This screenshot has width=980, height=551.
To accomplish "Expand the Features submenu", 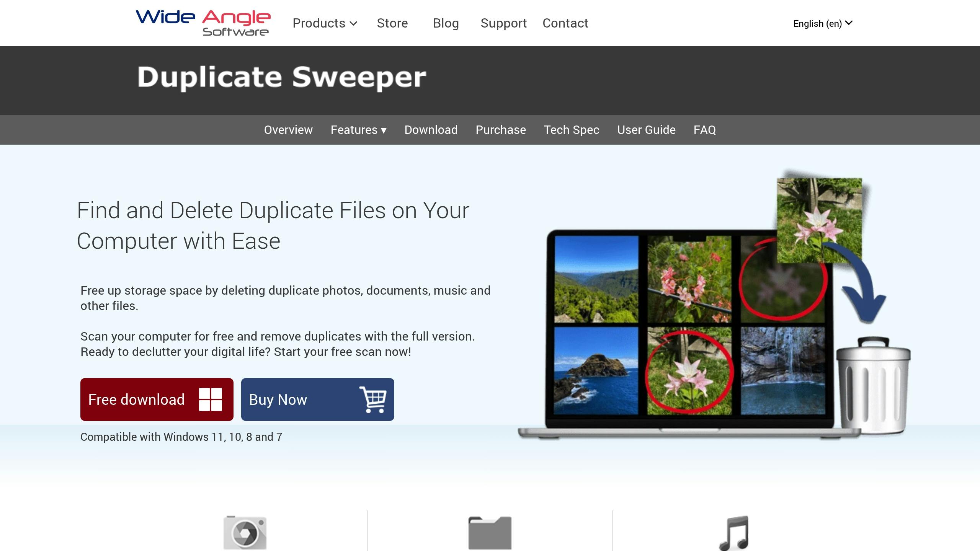I will pos(359,130).
